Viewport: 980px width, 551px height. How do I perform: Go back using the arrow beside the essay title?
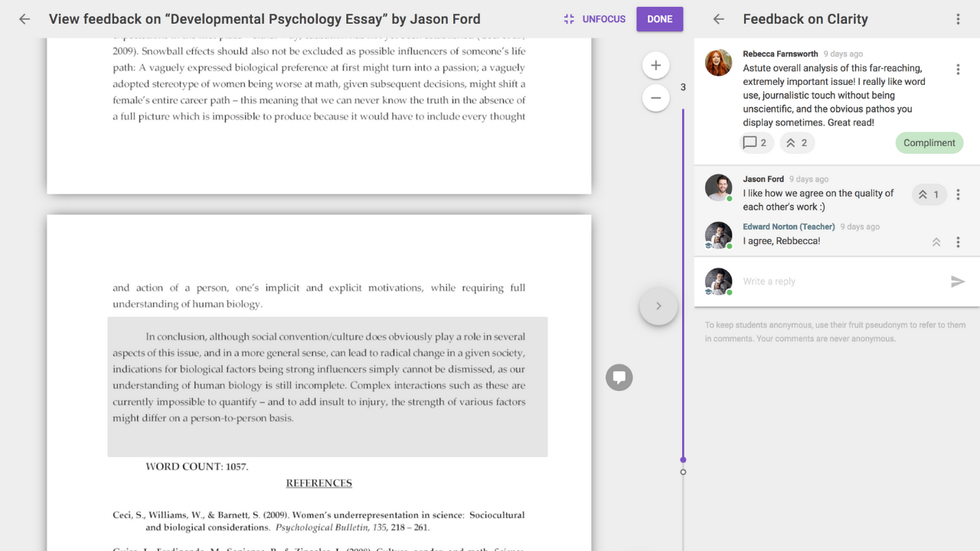pyautogui.click(x=24, y=19)
